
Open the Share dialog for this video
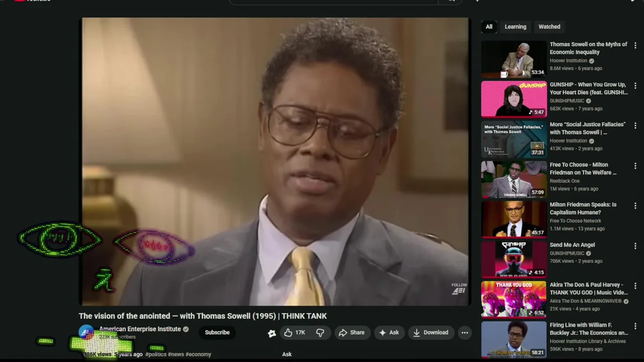(352, 332)
